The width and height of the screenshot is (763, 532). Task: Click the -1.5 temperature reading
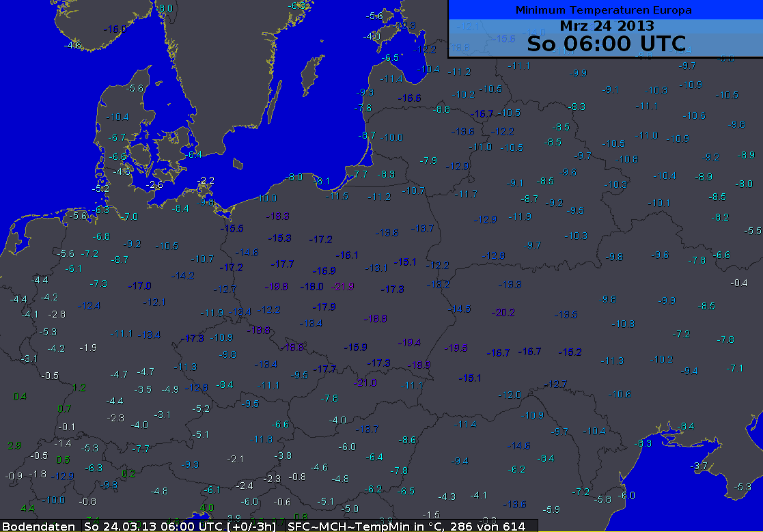pos(430,514)
